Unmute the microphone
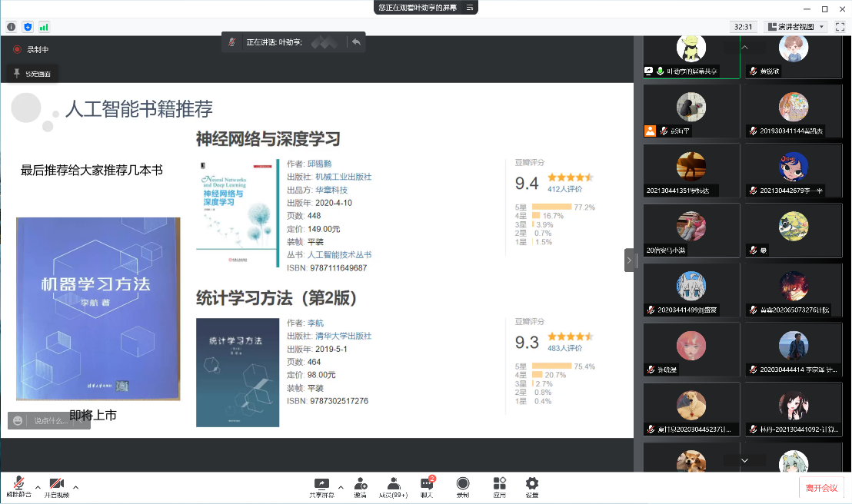Screen dimensions: 852x504 coord(19,486)
